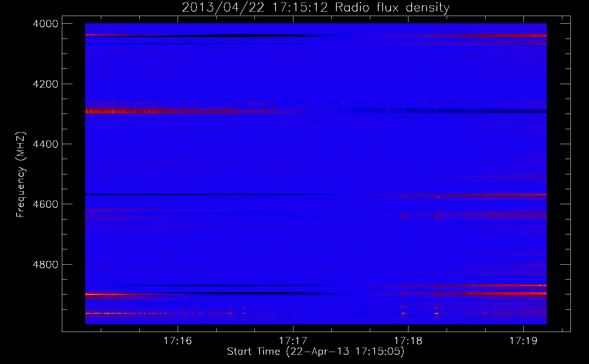
Task: Click the 17:17 time tick label
Action: pyautogui.click(x=293, y=341)
